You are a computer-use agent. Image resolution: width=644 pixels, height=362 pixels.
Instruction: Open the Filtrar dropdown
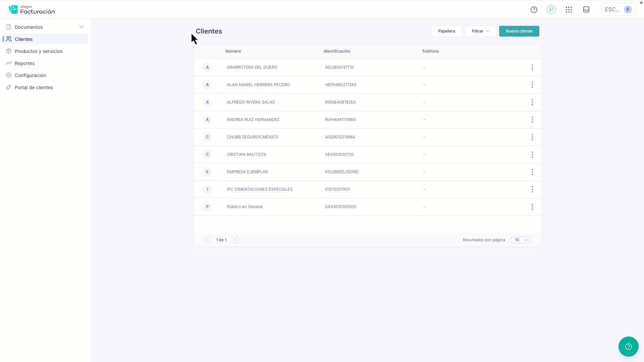click(x=480, y=31)
